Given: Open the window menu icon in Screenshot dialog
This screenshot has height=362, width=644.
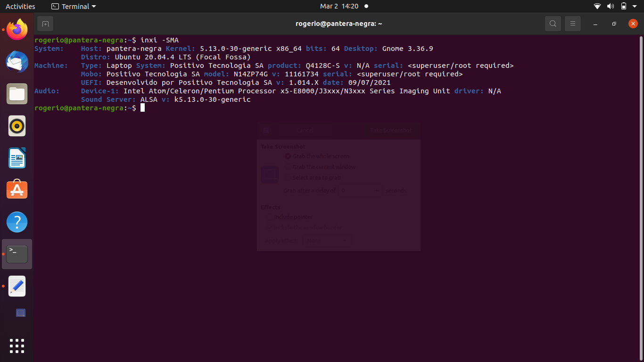Looking at the screenshot, I should click(x=266, y=130).
